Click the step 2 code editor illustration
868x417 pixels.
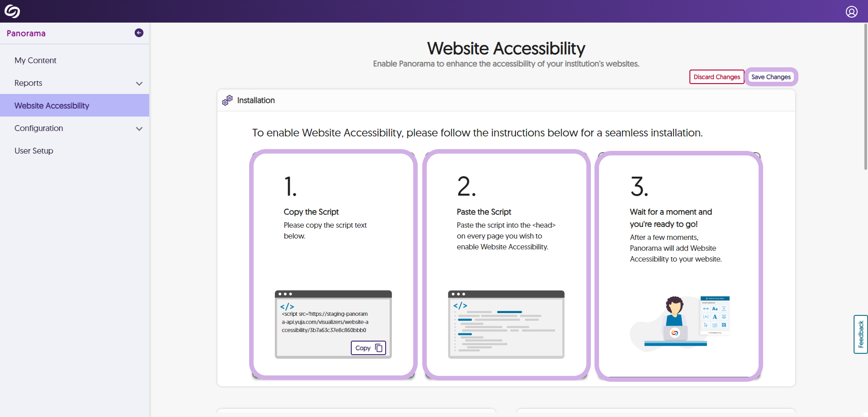pos(506,324)
